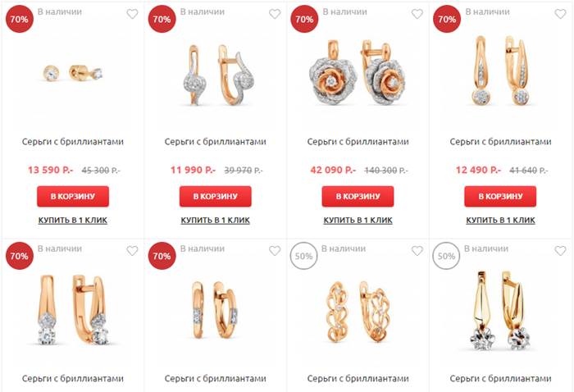Favorite the stud earrings priced 13 590
Image resolution: width=574 pixels, height=392 pixels.
point(132,14)
